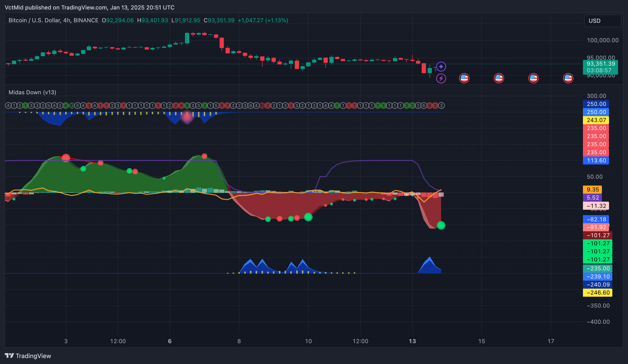Open the second US flag event from left
This screenshot has width=628, height=364.
pos(499,78)
